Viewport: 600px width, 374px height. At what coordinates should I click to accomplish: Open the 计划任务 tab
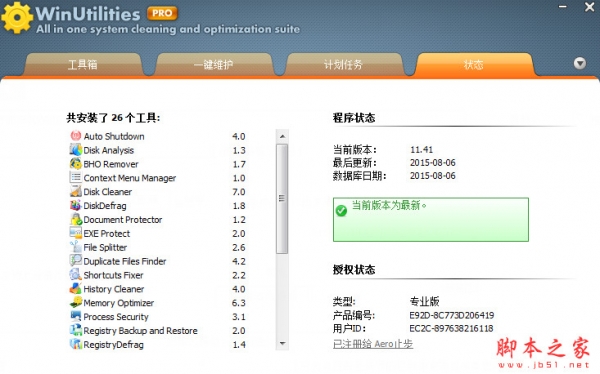pyautogui.click(x=343, y=64)
